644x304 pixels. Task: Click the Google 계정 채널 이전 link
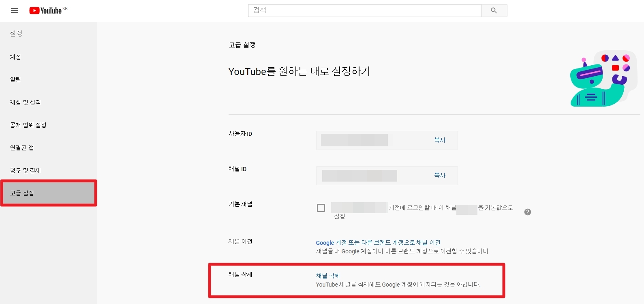(x=378, y=243)
